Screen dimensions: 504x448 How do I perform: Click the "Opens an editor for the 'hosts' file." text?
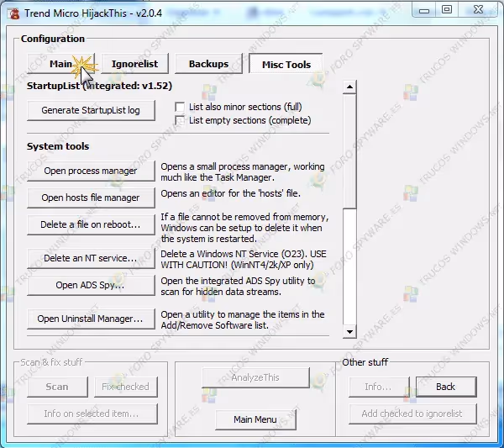(230, 193)
